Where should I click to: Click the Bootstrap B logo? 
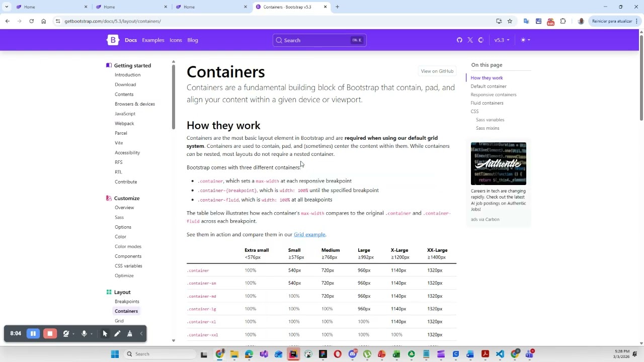tap(113, 40)
